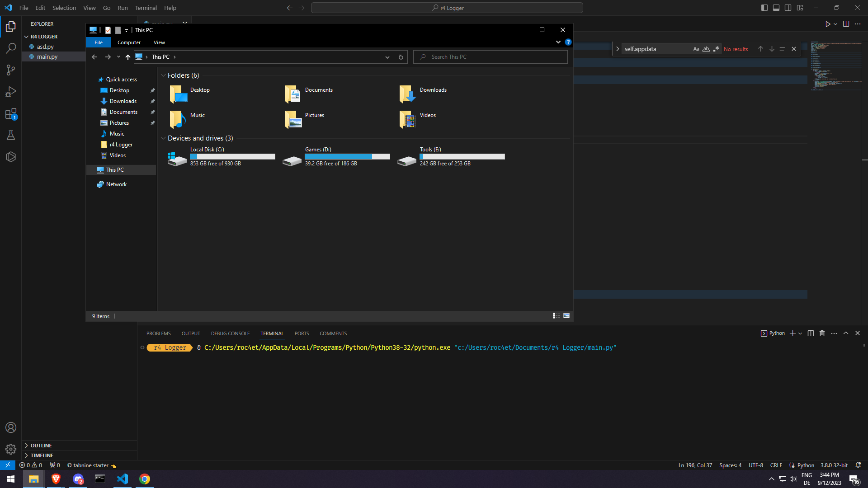Viewport: 868px width, 488px height.
Task: Collapse the Folders (6) group
Action: 163,75
